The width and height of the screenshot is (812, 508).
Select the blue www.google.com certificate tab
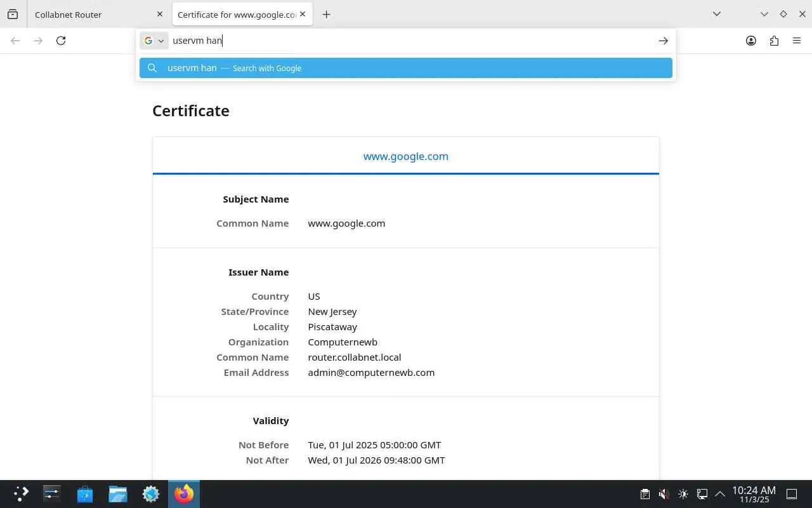click(x=406, y=156)
